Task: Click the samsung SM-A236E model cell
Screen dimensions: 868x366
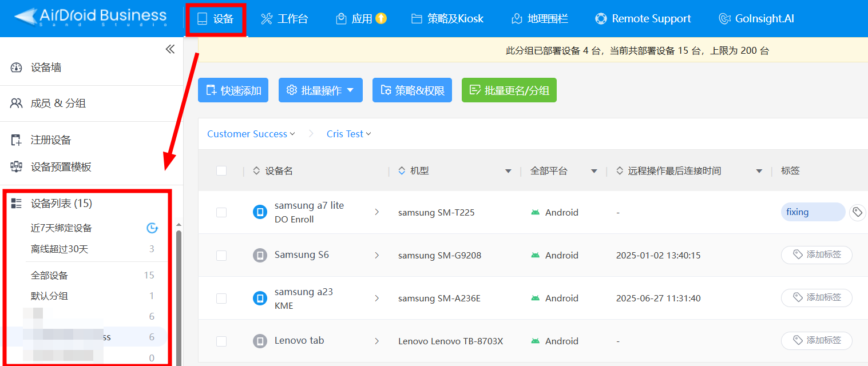Action: coord(439,299)
